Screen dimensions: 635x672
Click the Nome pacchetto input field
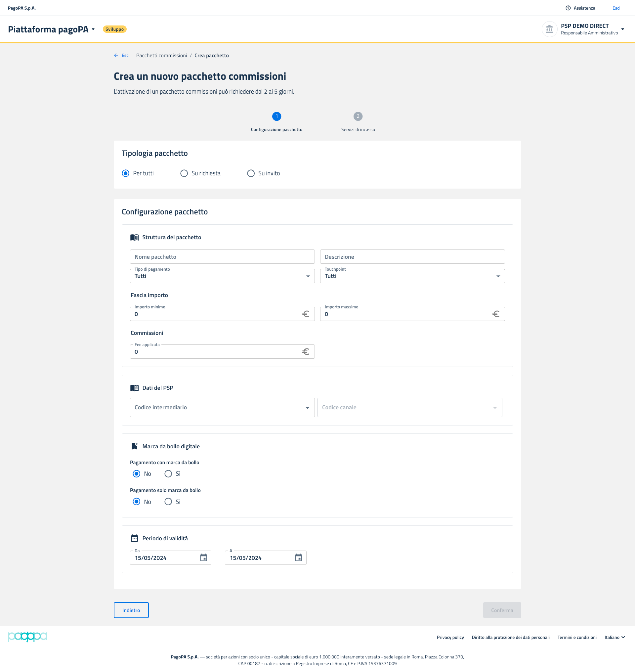tap(222, 257)
